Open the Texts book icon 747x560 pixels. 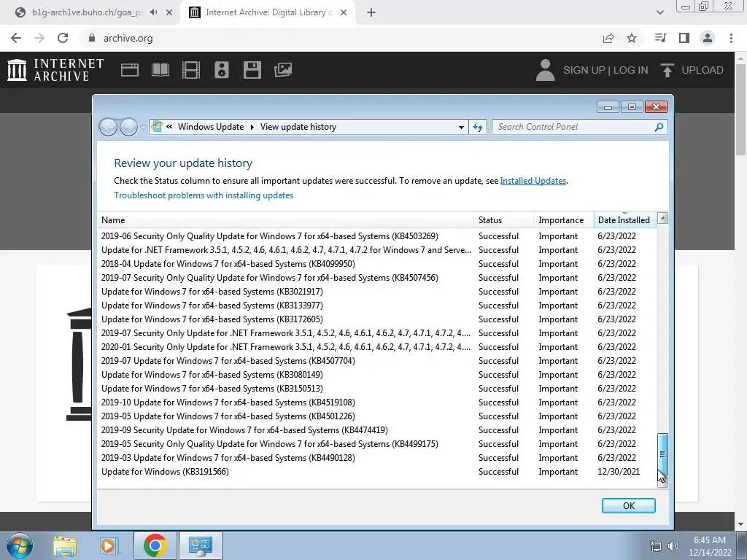(160, 70)
